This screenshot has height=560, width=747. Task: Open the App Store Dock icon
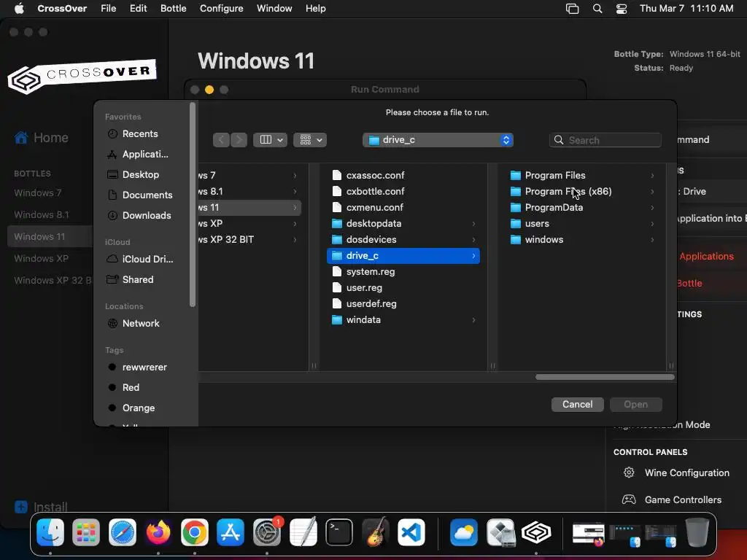[x=231, y=532]
